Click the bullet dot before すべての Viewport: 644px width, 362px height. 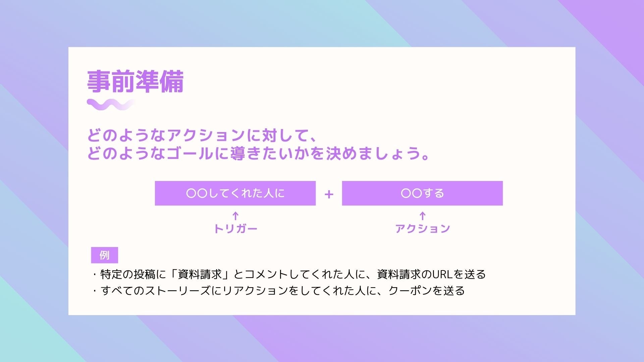pyautogui.click(x=94, y=291)
